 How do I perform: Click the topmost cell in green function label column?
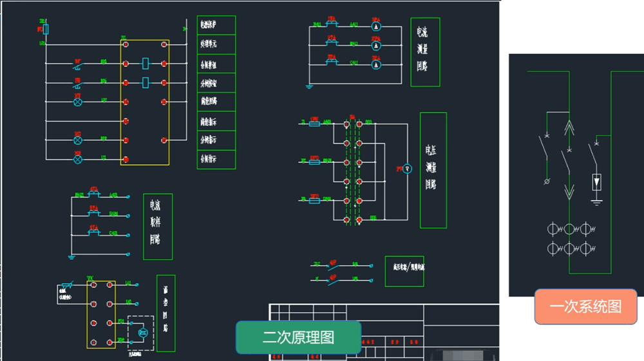(216, 25)
